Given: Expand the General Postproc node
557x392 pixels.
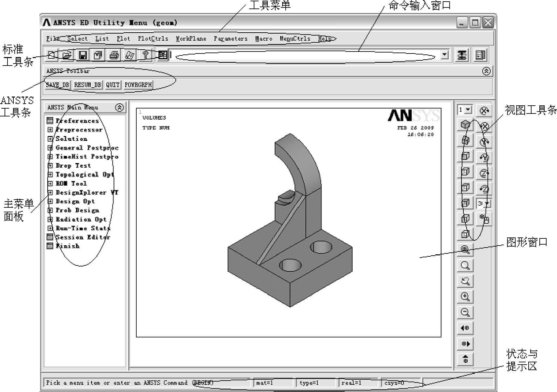Looking at the screenshot, I should click(50, 148).
